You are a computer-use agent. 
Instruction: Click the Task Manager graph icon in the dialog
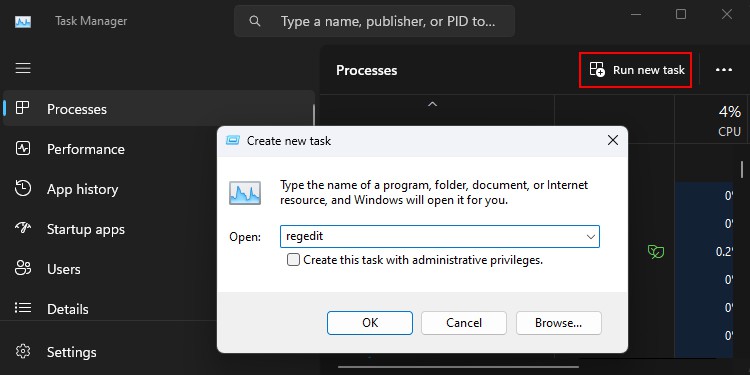click(x=245, y=193)
